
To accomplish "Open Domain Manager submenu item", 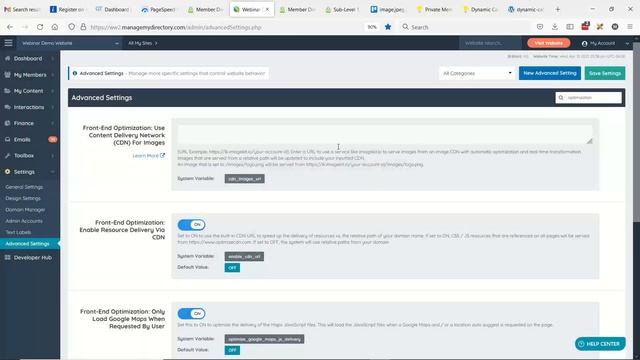I will click(x=25, y=210).
